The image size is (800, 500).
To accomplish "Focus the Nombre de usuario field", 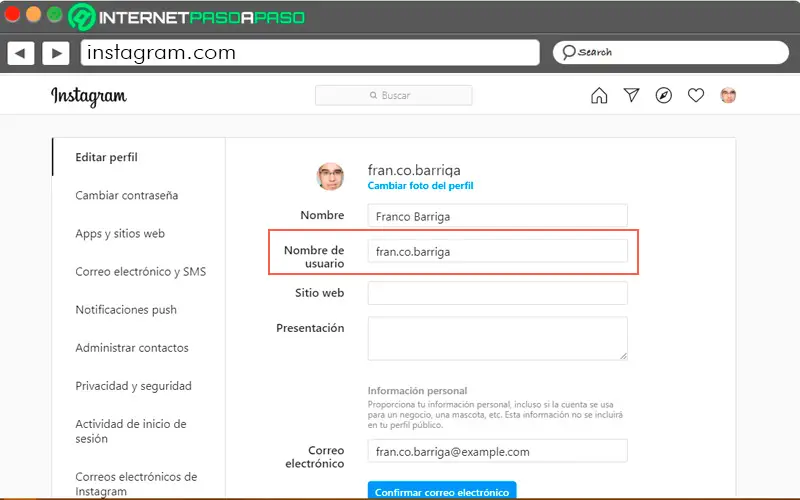I will coord(497,251).
